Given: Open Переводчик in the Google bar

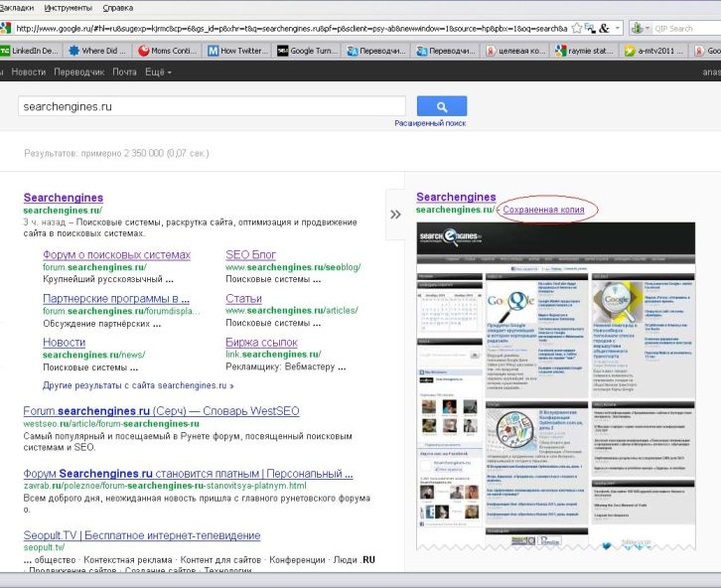Looking at the screenshot, I should (x=79, y=73).
